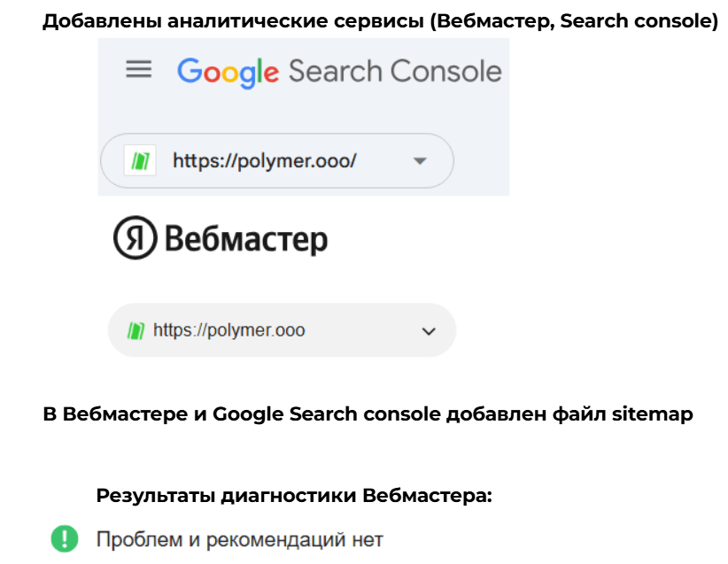Click the "Search Console" title text
728x564 pixels.
pos(395,72)
